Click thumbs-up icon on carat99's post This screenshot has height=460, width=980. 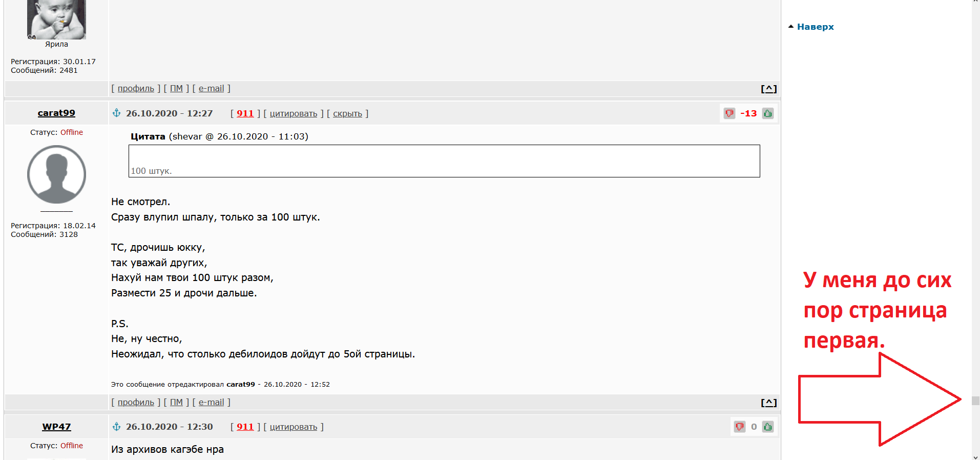(767, 113)
